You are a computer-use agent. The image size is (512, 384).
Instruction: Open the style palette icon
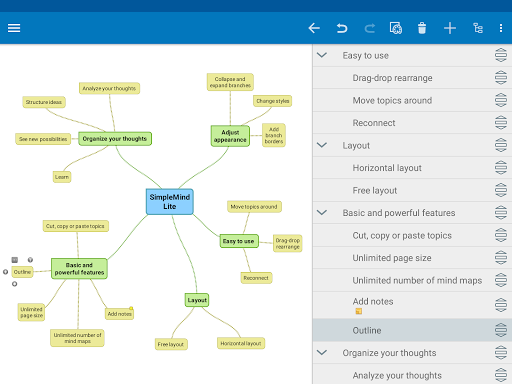[x=396, y=28]
